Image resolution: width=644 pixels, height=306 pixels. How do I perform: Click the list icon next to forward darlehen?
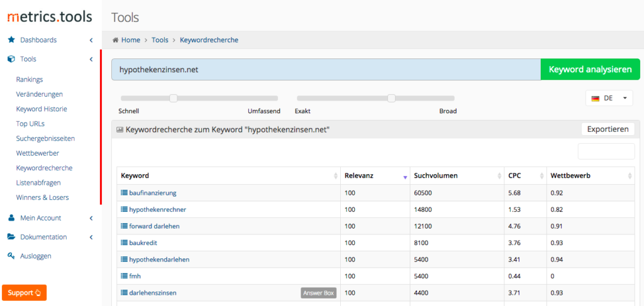tap(124, 226)
